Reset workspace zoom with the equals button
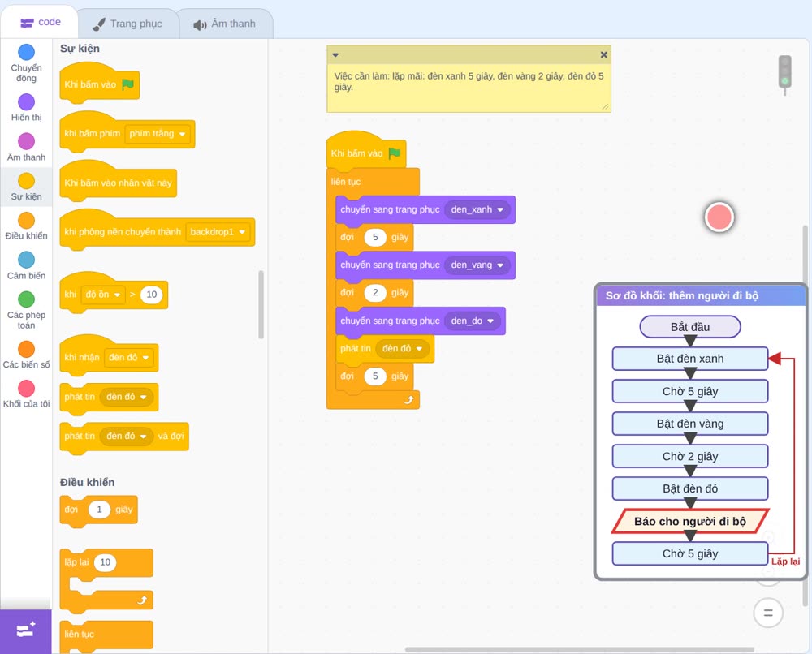This screenshot has width=812, height=654. (x=768, y=613)
